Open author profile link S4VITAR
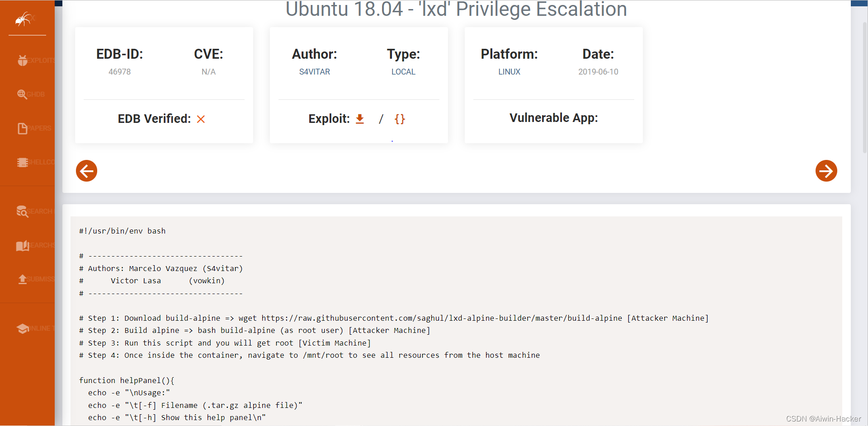The width and height of the screenshot is (868, 426). click(x=314, y=71)
